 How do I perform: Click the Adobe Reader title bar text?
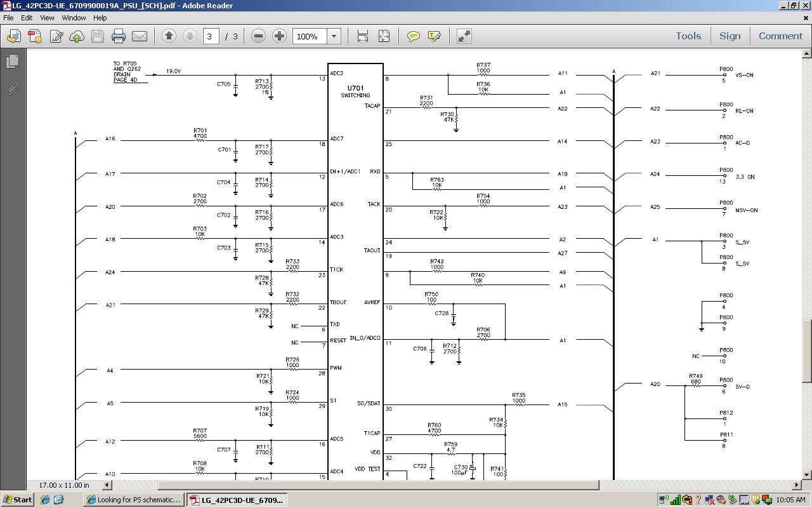click(122, 6)
